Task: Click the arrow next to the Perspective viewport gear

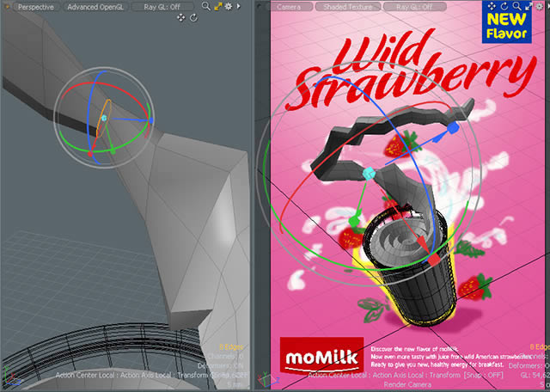Action: click(x=239, y=6)
